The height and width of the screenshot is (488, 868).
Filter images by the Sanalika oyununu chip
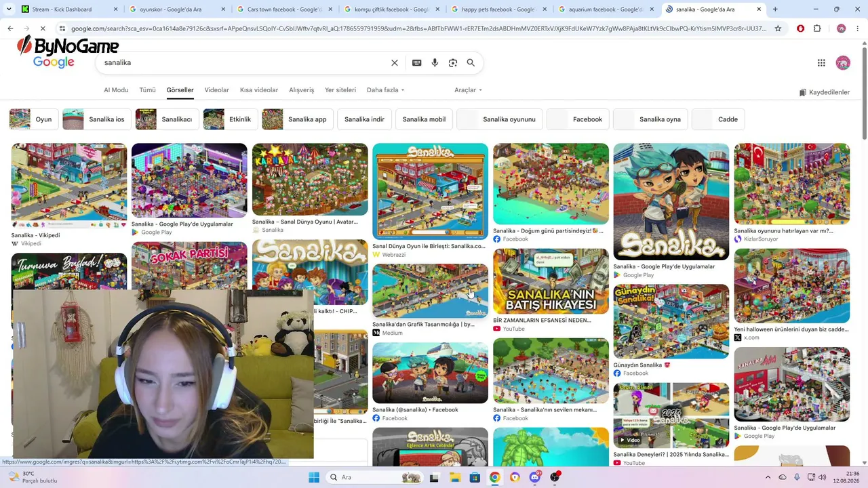click(500, 119)
